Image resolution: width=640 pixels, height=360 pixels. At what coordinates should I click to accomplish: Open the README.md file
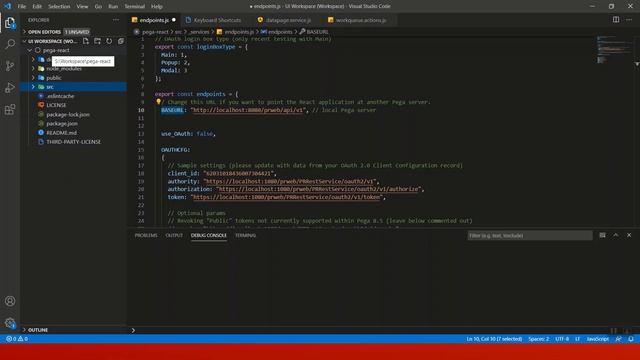coord(61,133)
